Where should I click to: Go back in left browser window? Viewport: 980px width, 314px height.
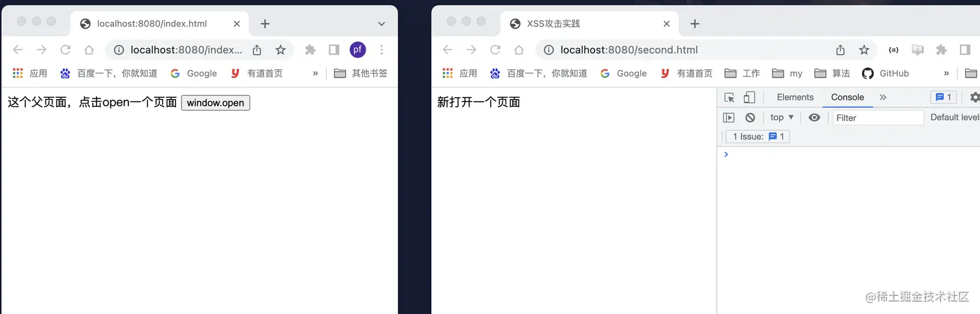[18, 50]
